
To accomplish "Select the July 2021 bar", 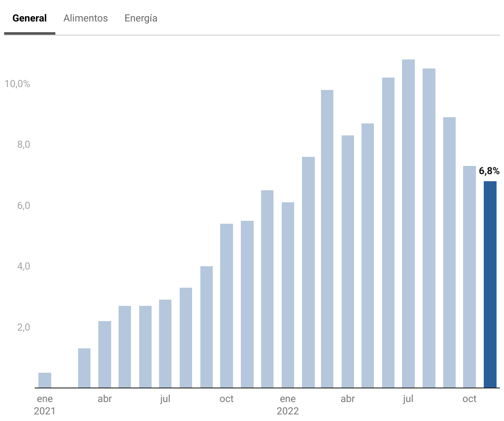I will click(x=165, y=343).
